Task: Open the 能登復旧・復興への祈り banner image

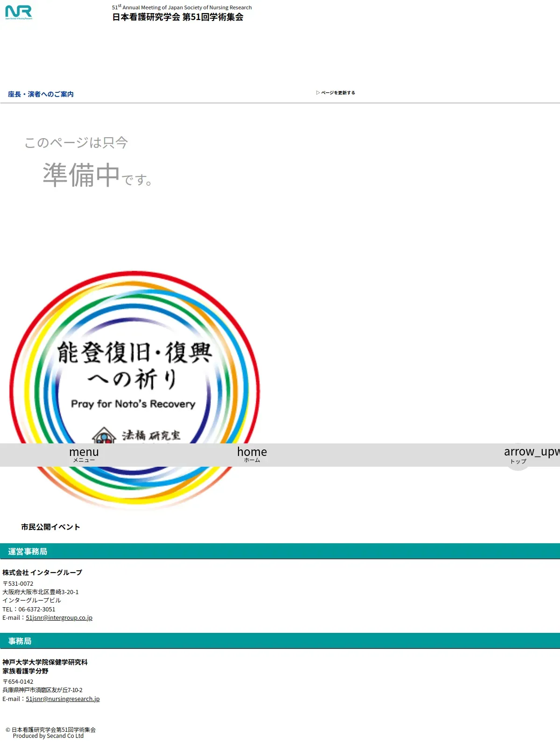Action: coord(134,390)
